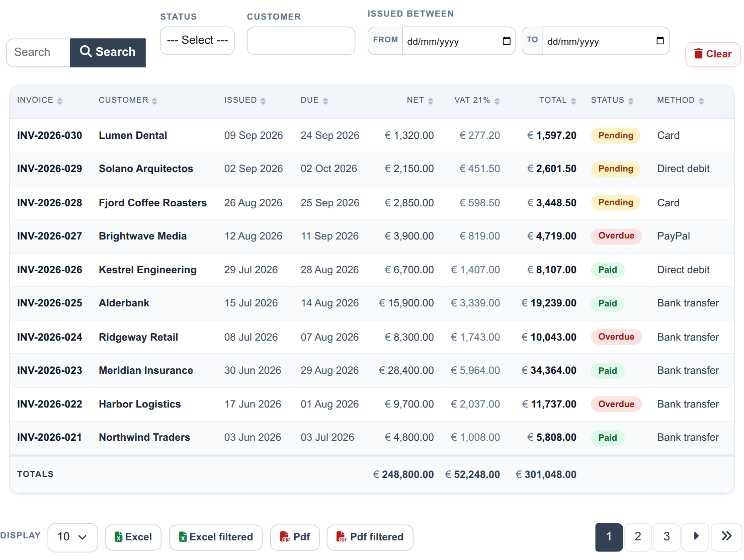Image resolution: width=744 pixels, height=560 pixels.
Task: Click invoice number INV-2026-030
Action: click(x=49, y=135)
